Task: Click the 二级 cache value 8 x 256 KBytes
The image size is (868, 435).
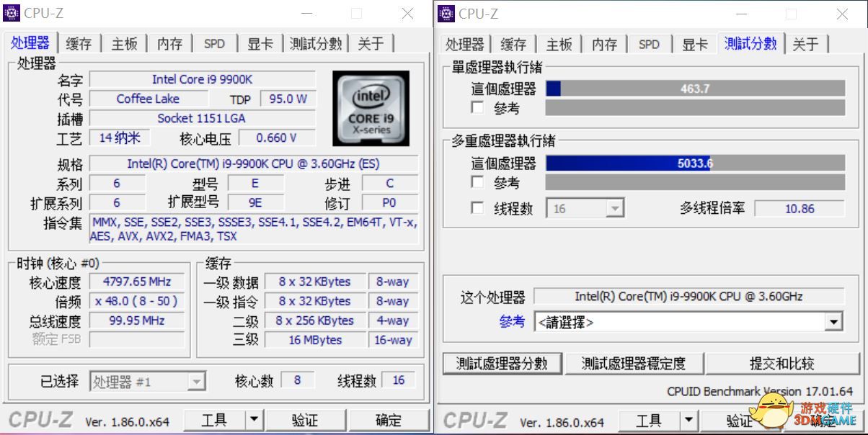Action: coord(315,320)
